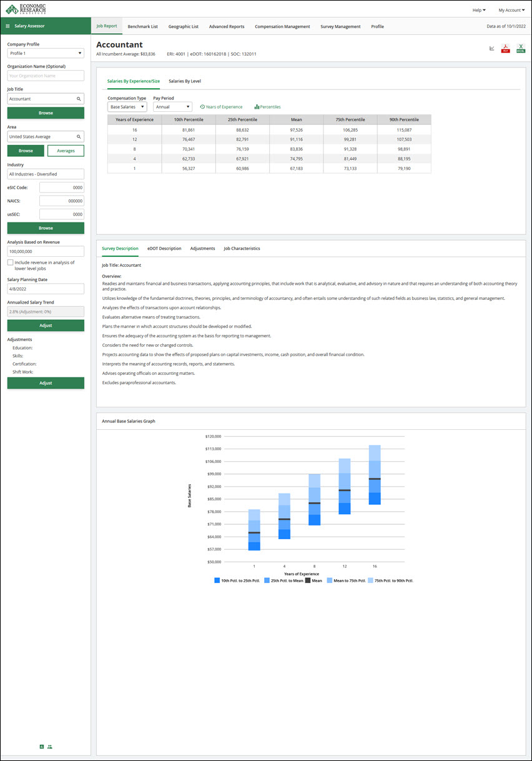Export the report as PDF
The height and width of the screenshot is (761, 532).
pos(506,49)
